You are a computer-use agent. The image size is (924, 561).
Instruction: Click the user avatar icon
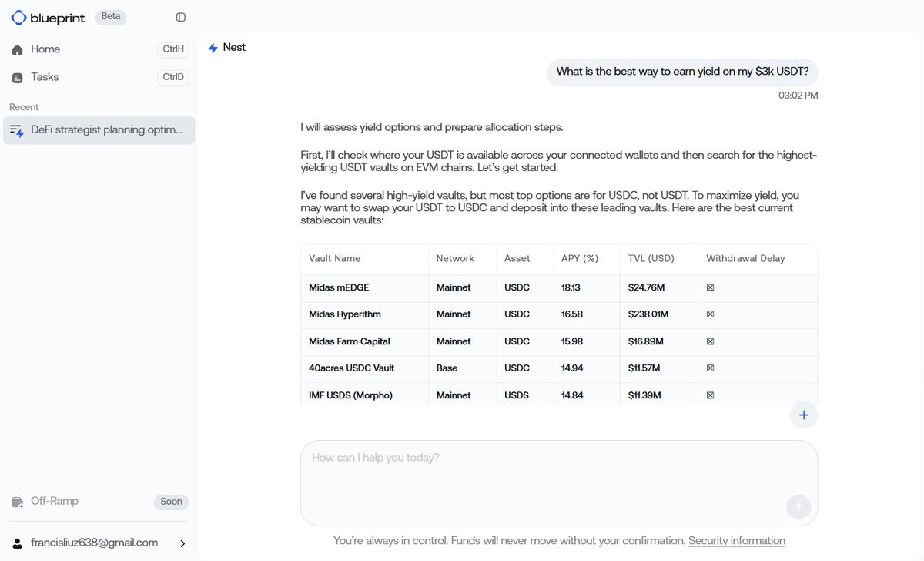17,543
